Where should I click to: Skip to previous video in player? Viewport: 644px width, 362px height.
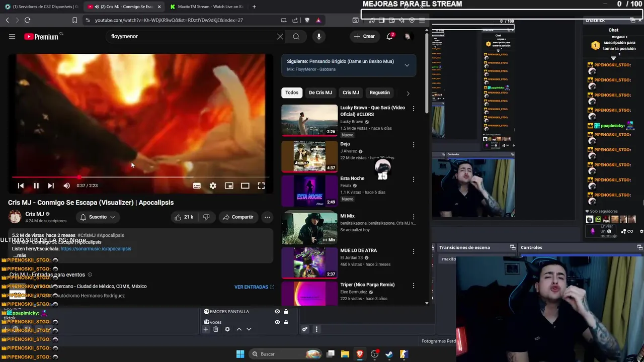(x=21, y=186)
